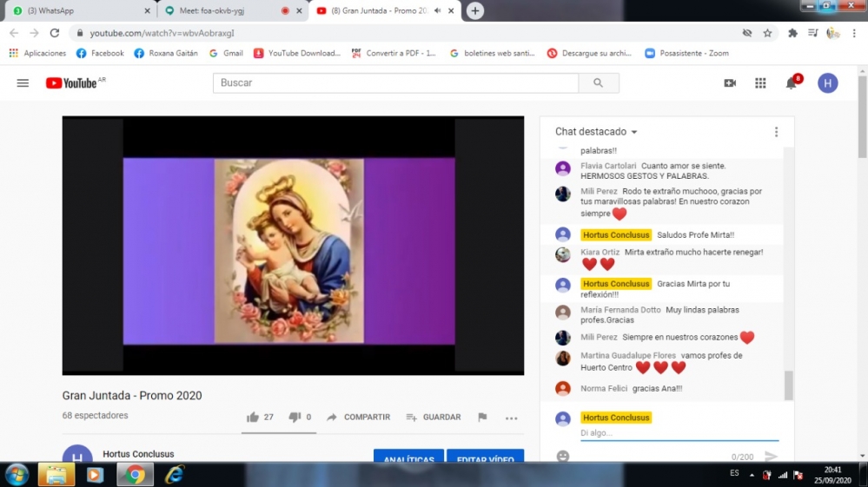This screenshot has width=868, height=487.
Task: Open a new browser tab
Action: point(475,10)
